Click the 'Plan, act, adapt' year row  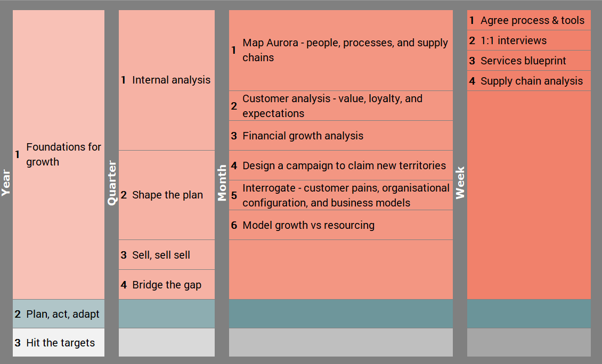pos(59,314)
